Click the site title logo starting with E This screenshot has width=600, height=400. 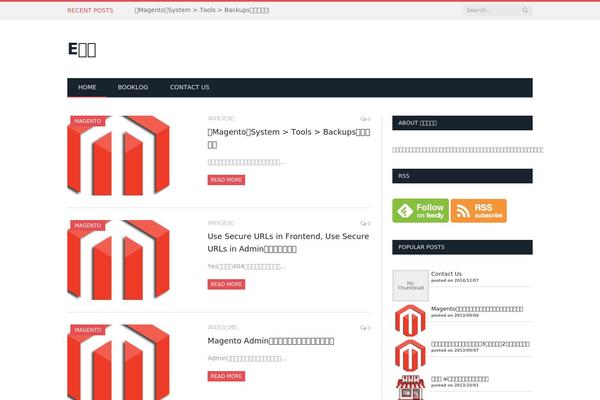point(82,49)
